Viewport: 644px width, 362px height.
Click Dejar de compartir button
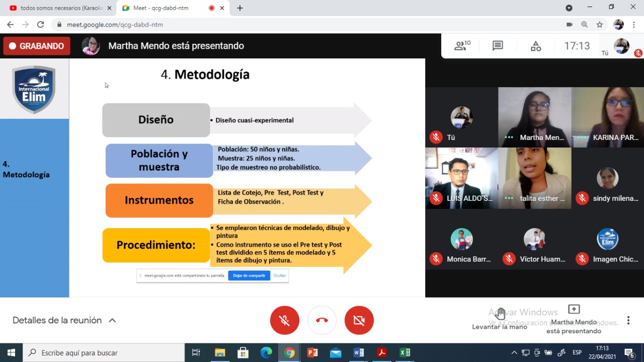[249, 275]
